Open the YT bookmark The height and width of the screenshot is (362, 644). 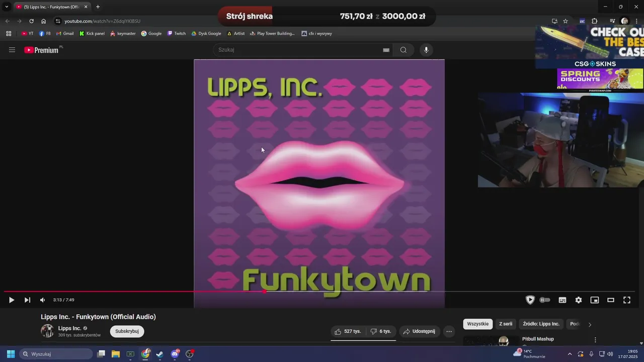(28, 34)
